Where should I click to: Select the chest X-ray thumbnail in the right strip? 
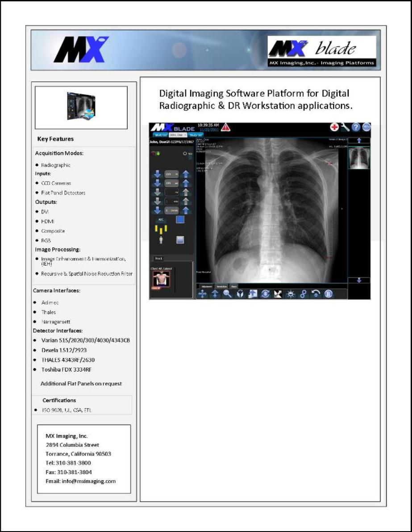[x=359, y=158]
